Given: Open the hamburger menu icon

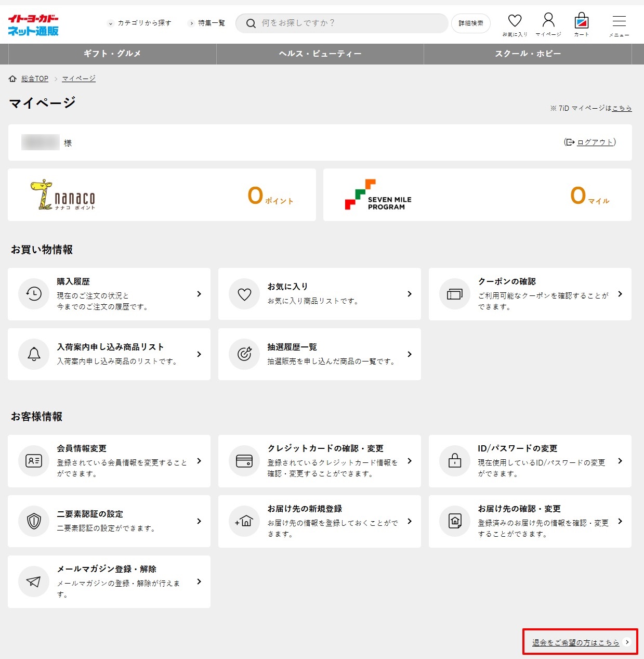Looking at the screenshot, I should pos(619,22).
